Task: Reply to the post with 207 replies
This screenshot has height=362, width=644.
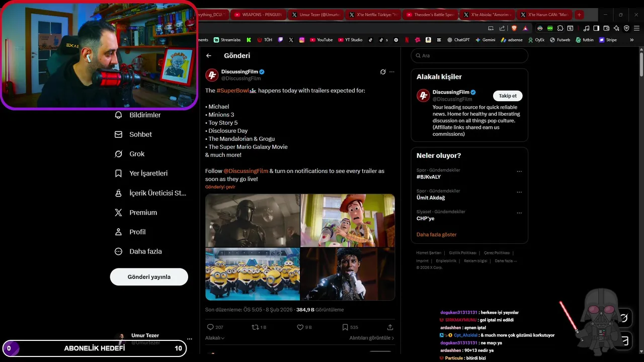Action: [x=215, y=327]
